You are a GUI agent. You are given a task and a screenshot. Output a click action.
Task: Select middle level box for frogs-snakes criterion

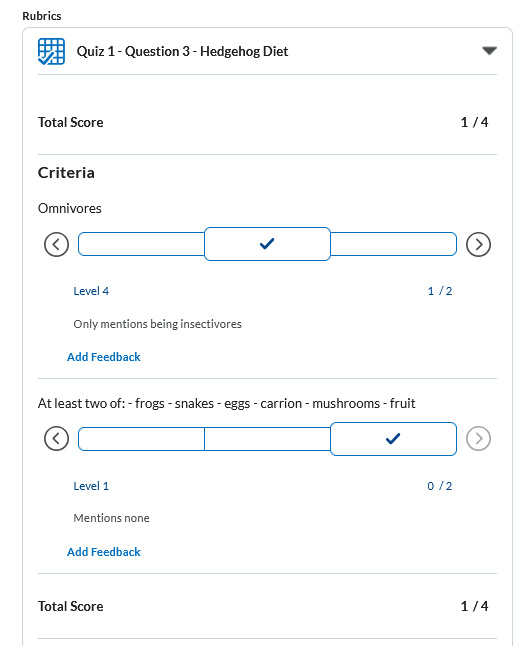pos(267,439)
